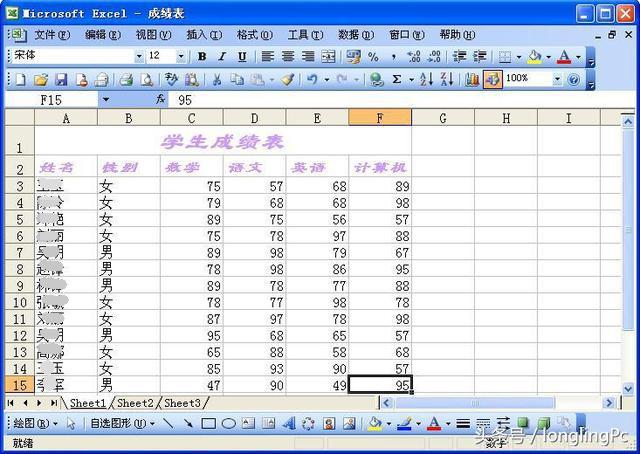Select the row 8 header

tap(20, 269)
